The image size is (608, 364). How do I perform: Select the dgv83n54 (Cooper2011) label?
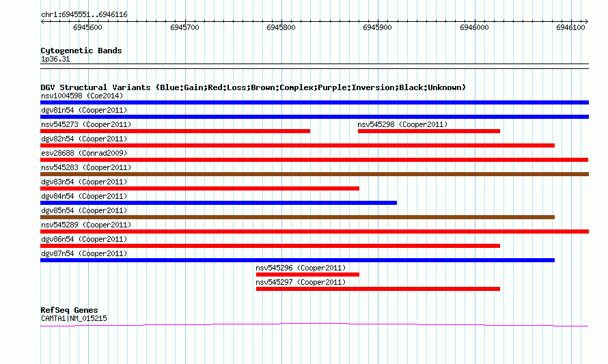point(84,182)
